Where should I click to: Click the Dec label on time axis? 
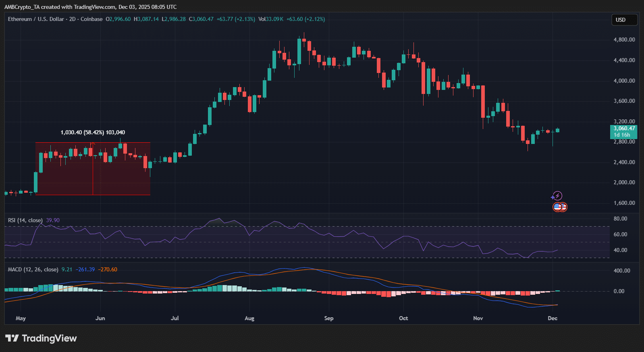pos(553,318)
